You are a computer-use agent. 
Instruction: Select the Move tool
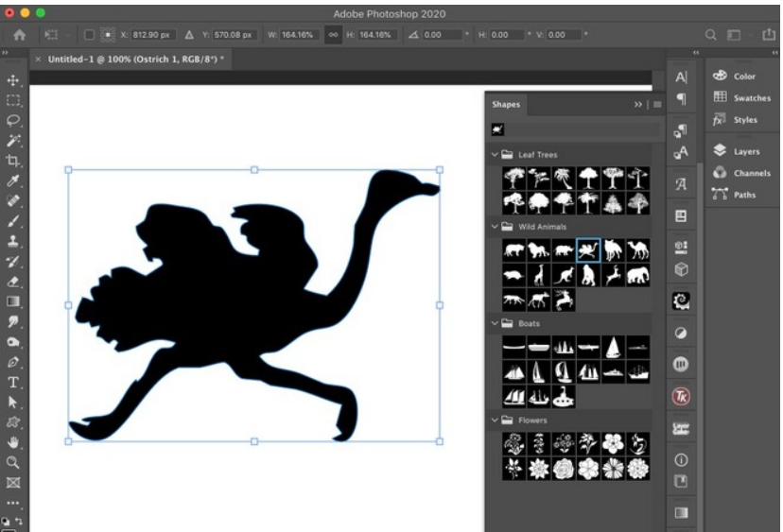tap(13, 80)
